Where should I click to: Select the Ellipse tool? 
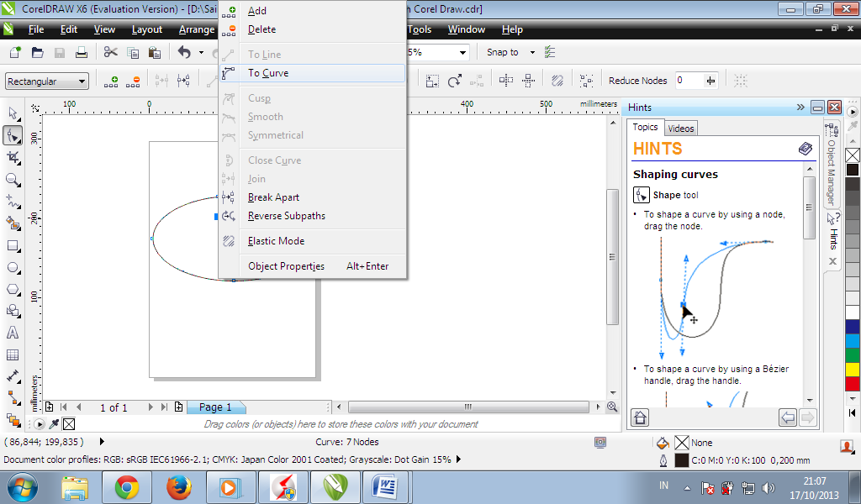[x=13, y=268]
